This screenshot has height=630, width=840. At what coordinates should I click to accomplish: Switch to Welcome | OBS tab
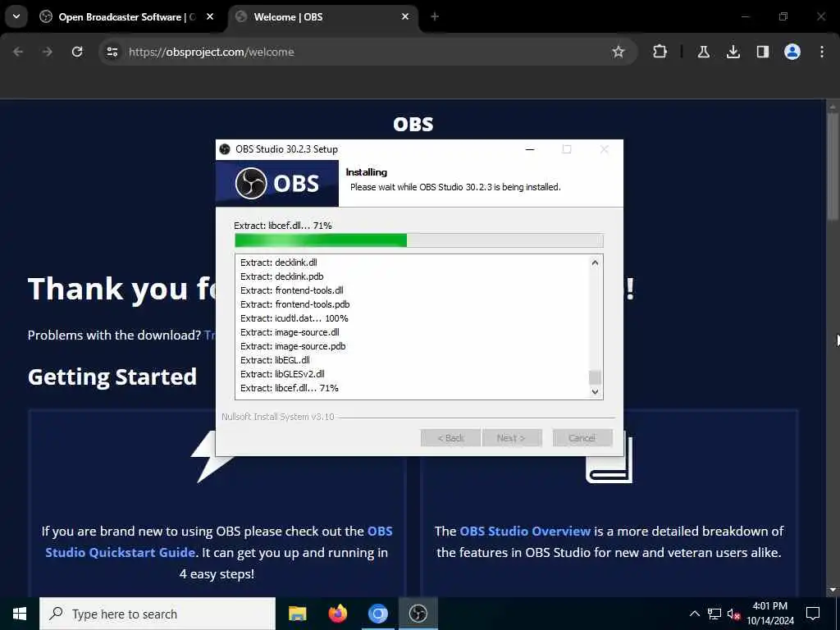pyautogui.click(x=323, y=16)
